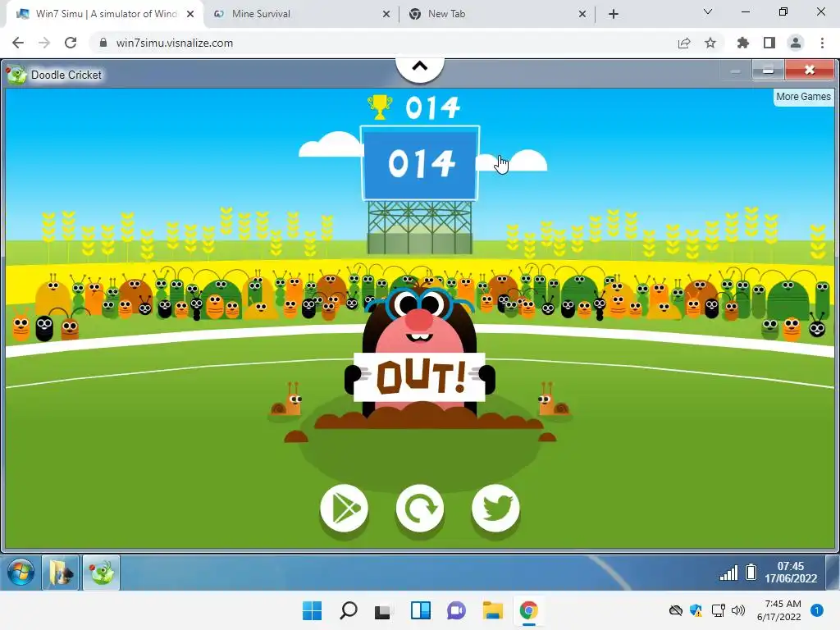Click the Doodle Cricket window title icon
This screenshot has height=630, width=840.
[16, 75]
